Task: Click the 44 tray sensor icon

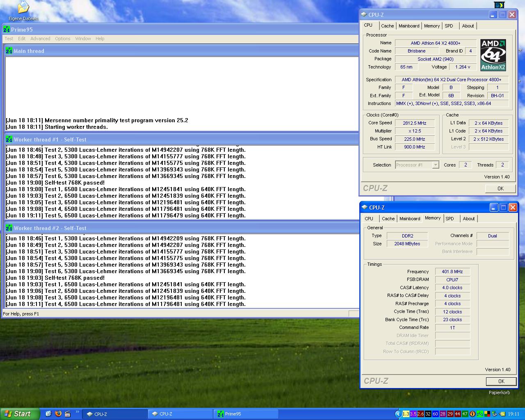Action: pyautogui.click(x=458, y=414)
